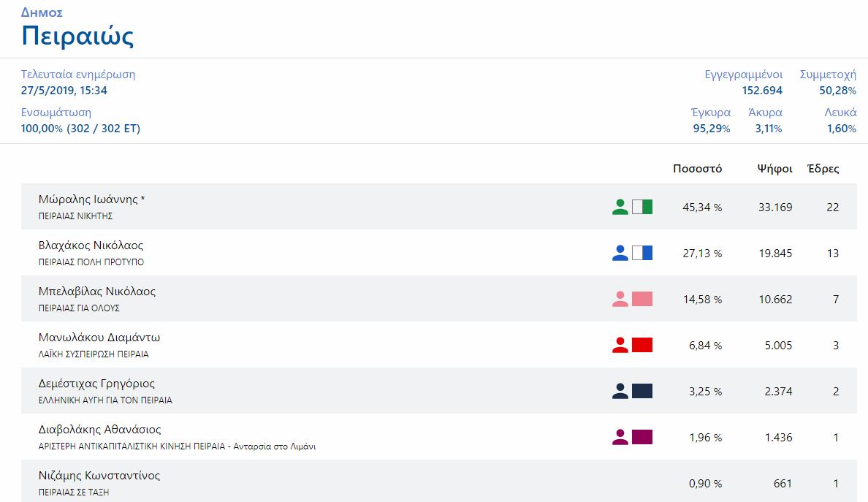This screenshot has width=868, height=502.
Task: Select candidate Μανωλάκου Διαμάντω
Action: [99, 337]
